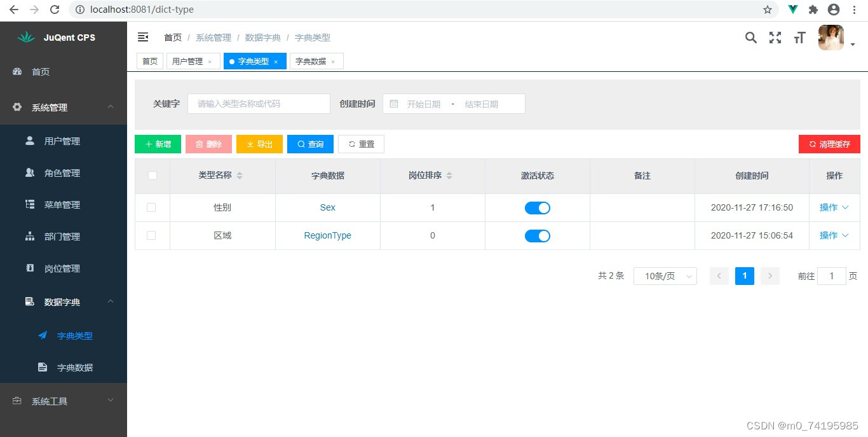Screen dimensions: 868x437
Task: Open the RegionType dictionary data link
Action: pyautogui.click(x=328, y=235)
